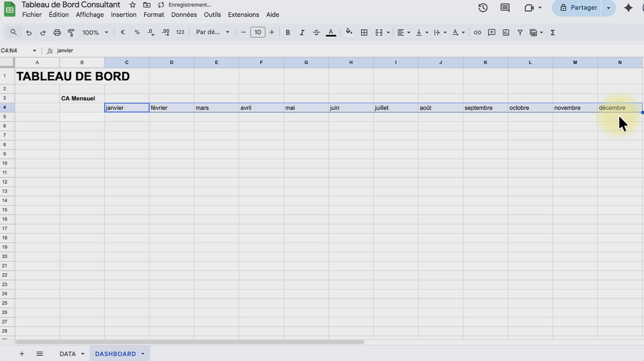This screenshot has height=361, width=644.
Task: Increase font size with plus button
Action: [272, 32]
